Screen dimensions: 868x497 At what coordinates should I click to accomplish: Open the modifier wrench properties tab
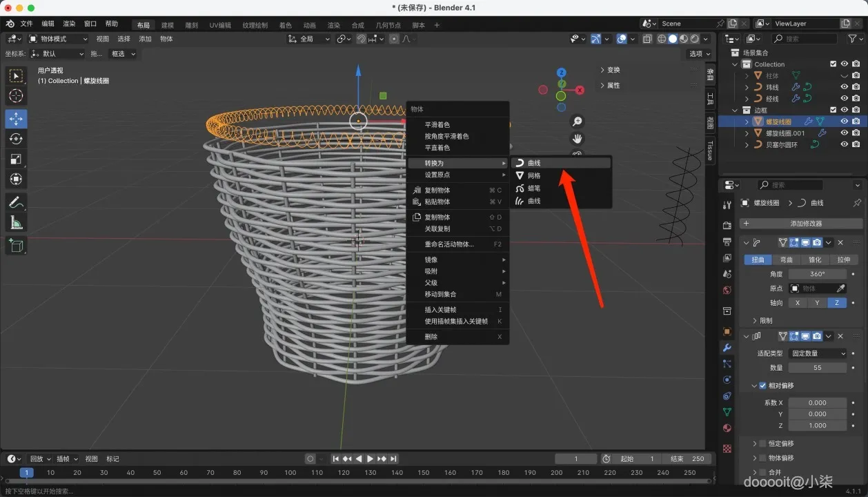click(x=727, y=348)
